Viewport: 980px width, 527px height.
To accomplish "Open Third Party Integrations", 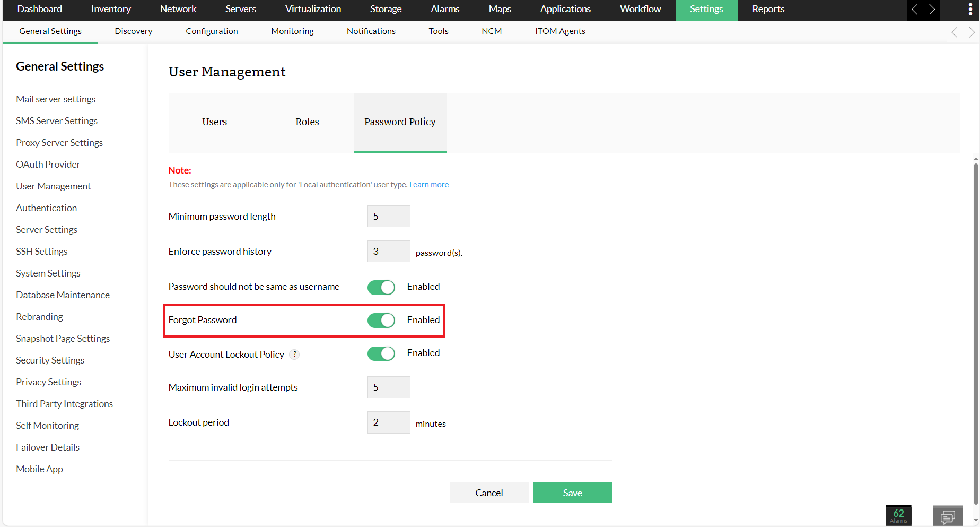I will (65, 404).
